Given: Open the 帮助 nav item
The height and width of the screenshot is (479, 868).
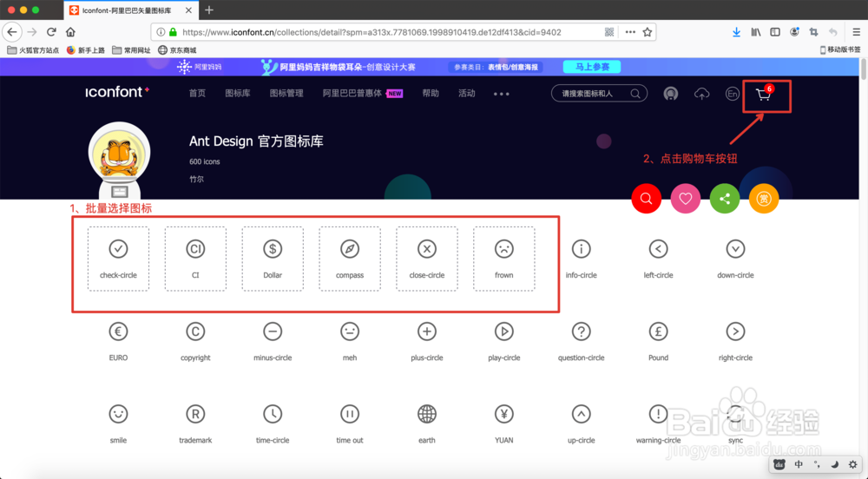Looking at the screenshot, I should [431, 94].
